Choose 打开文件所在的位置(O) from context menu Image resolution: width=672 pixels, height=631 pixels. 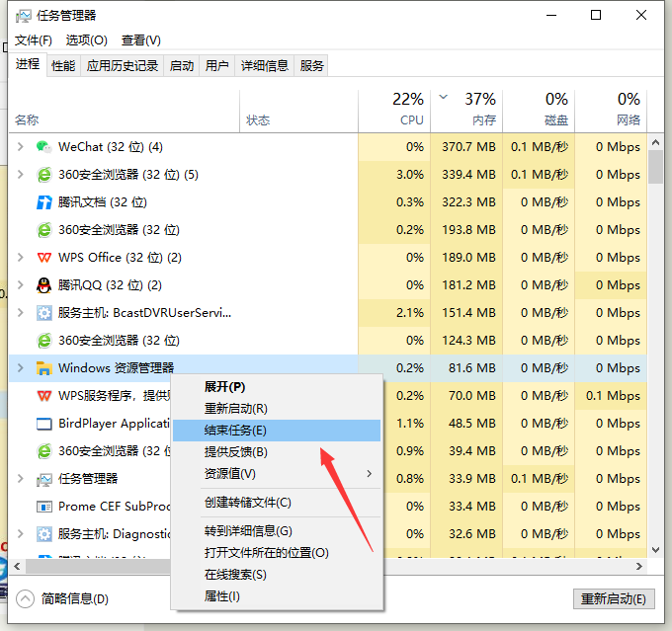(x=266, y=553)
